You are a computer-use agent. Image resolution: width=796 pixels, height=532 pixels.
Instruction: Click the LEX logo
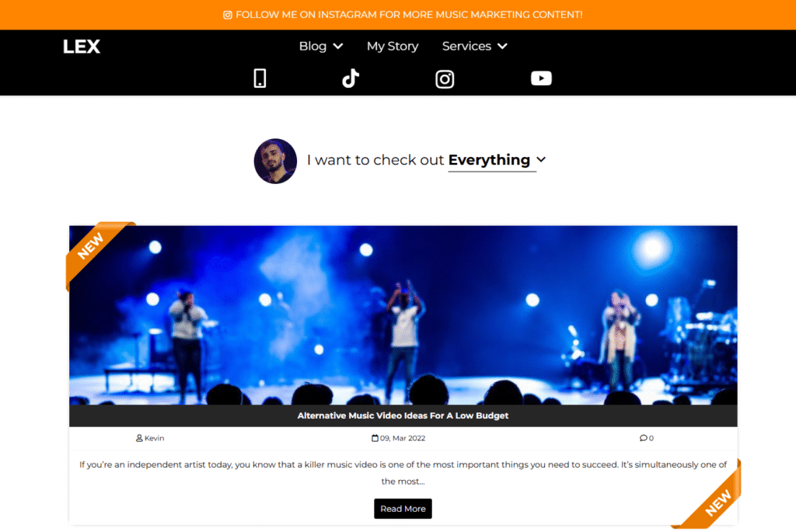81,47
